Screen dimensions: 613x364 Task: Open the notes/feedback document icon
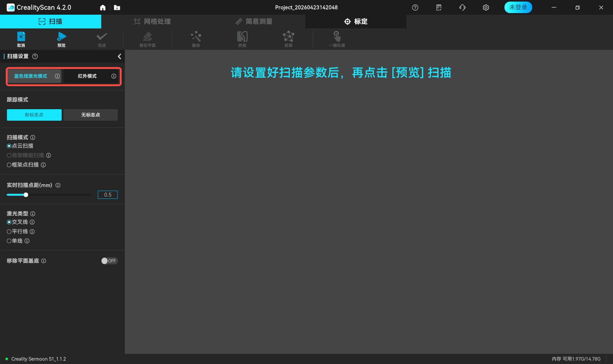click(x=439, y=7)
